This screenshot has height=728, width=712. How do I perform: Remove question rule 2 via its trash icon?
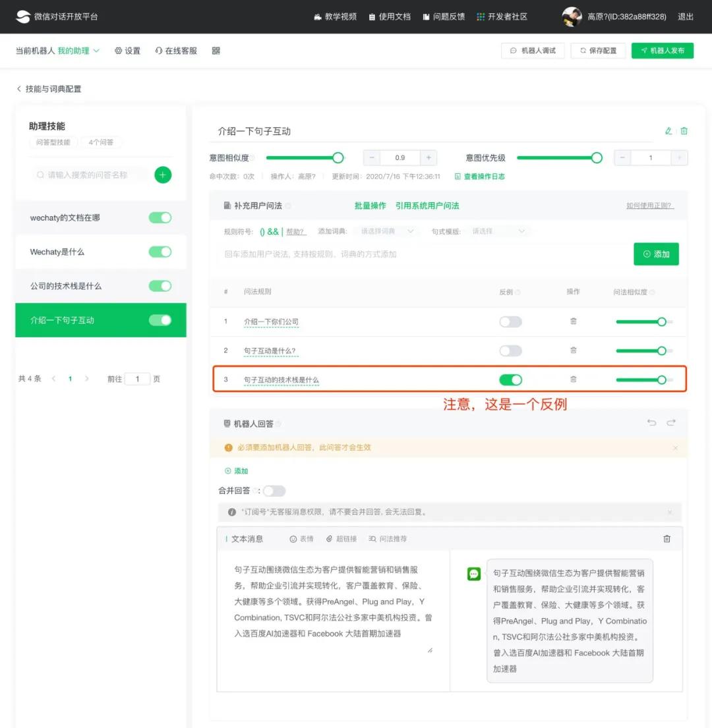[x=573, y=350]
